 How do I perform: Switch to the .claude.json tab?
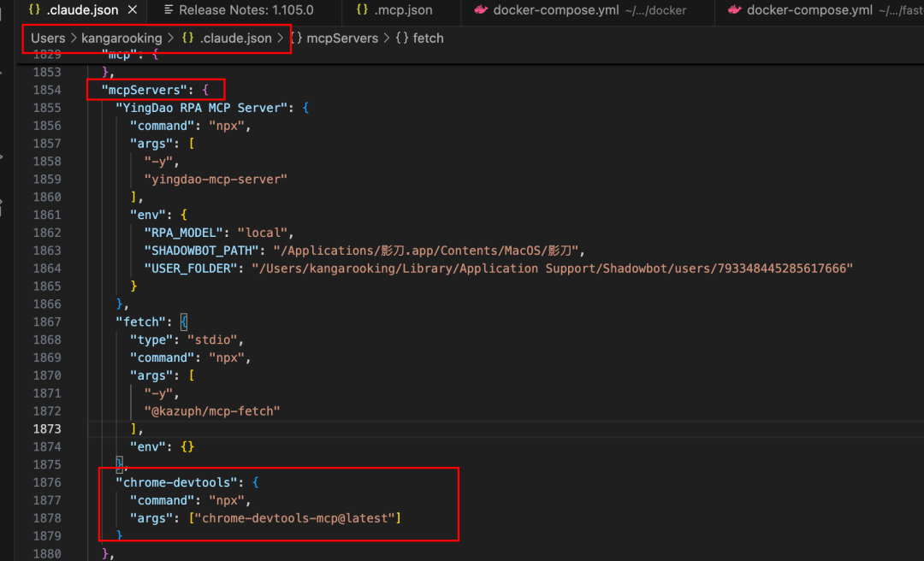click(x=82, y=10)
